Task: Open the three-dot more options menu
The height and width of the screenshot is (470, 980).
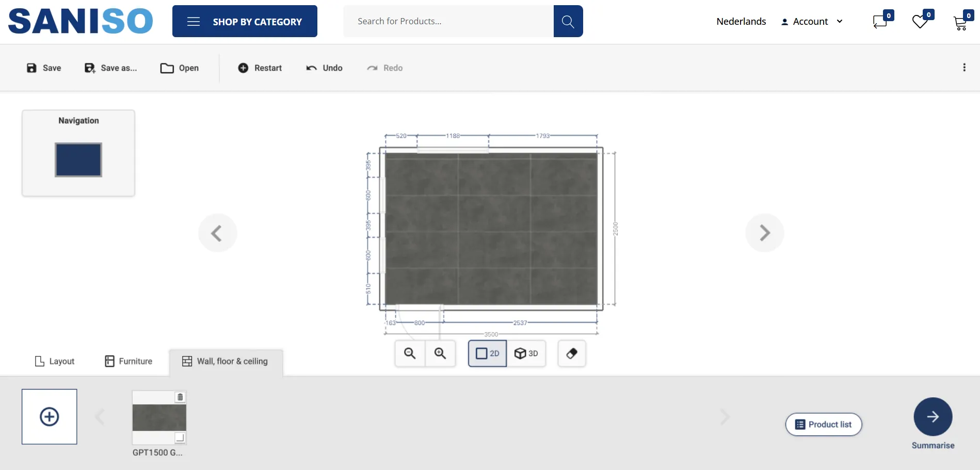Action: click(964, 68)
